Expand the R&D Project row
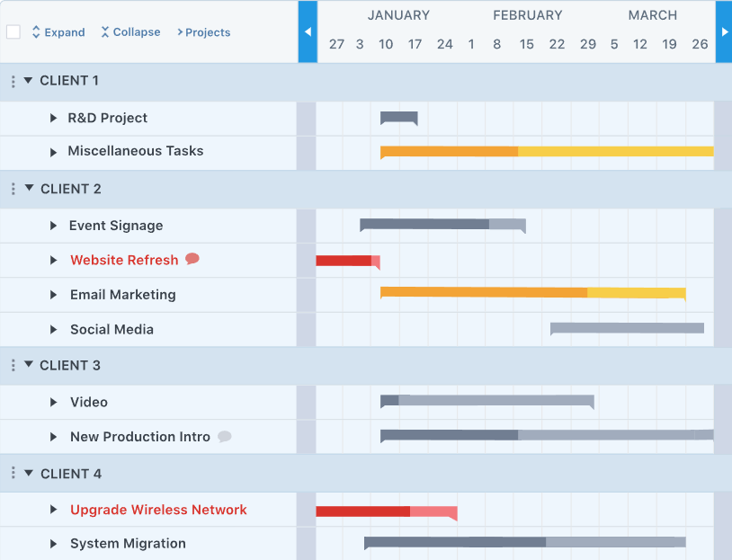 click(x=53, y=118)
